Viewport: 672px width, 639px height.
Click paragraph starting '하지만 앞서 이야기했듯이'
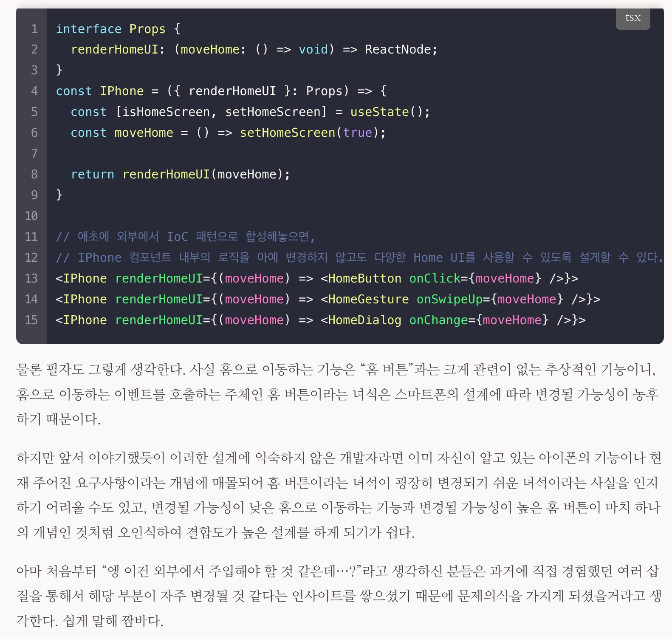(339, 495)
